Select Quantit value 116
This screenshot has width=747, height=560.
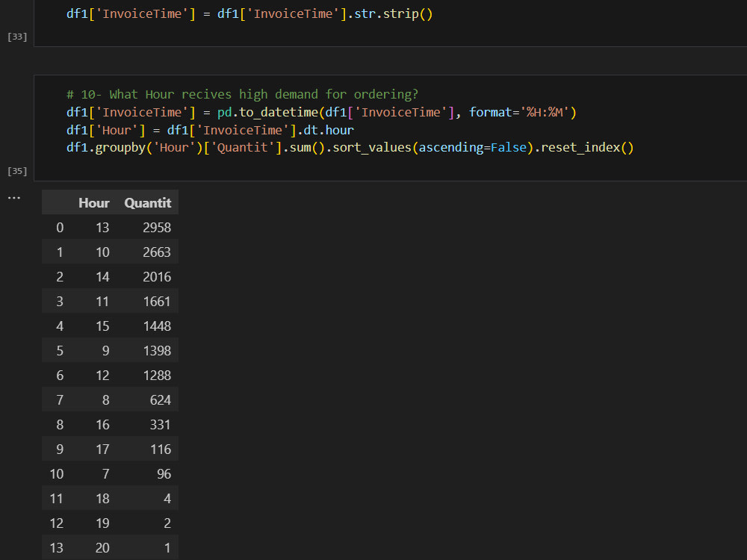(x=160, y=449)
